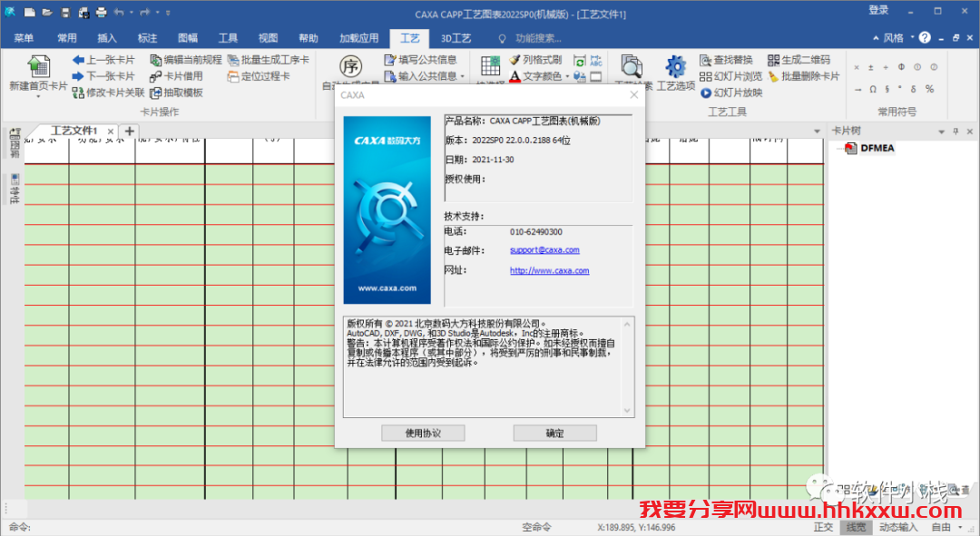Click the DFMEA icon in card tree
This screenshot has width=980, height=536.
click(x=850, y=148)
